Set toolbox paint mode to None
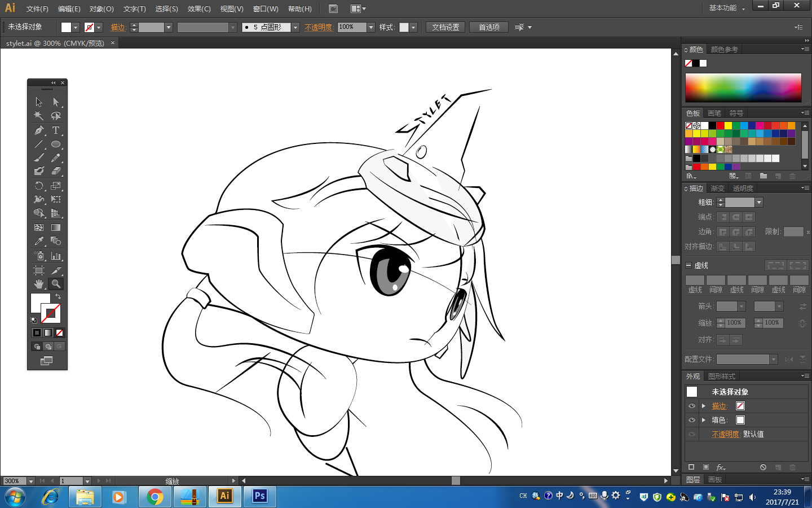Image resolution: width=812 pixels, height=508 pixels. [x=60, y=333]
